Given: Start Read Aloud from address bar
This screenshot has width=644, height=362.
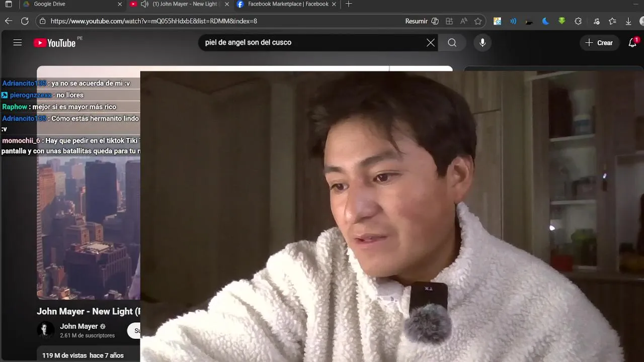Looking at the screenshot, I should 464,21.
